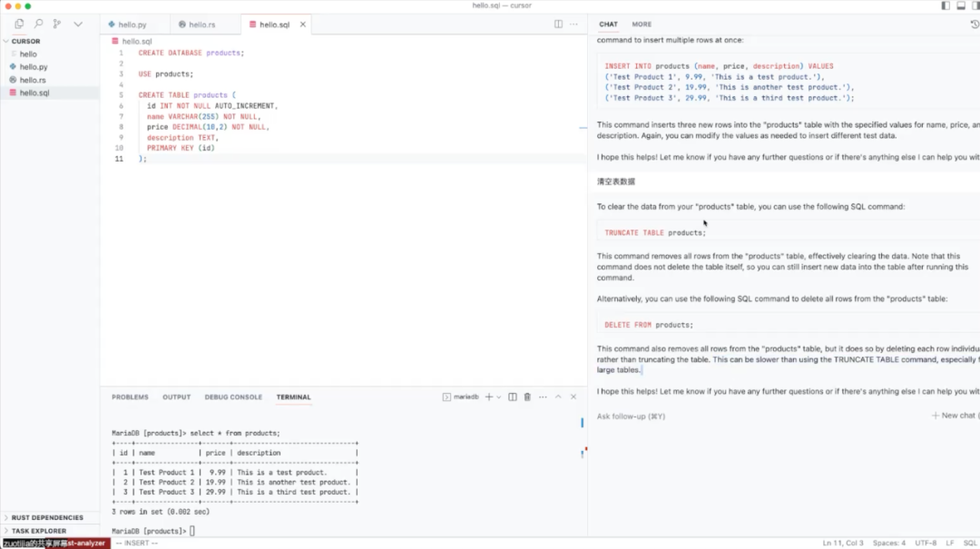Expand the RUST DEPENDENCIES section
The height and width of the screenshot is (549, 980).
click(45, 517)
